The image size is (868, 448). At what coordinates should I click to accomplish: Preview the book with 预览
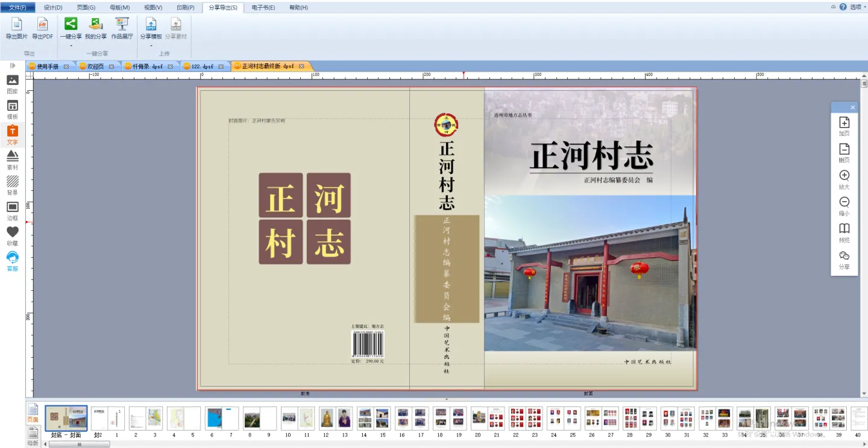click(844, 232)
